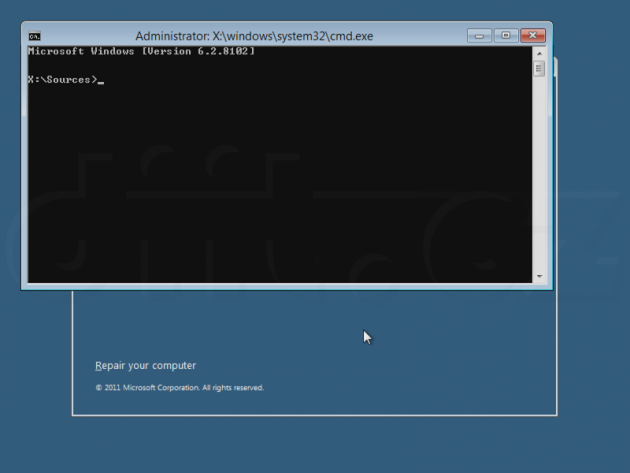Viewport: 630px width, 473px height.
Task: Click the 2011 Microsoft Corporation copyright text
Action: point(179,388)
